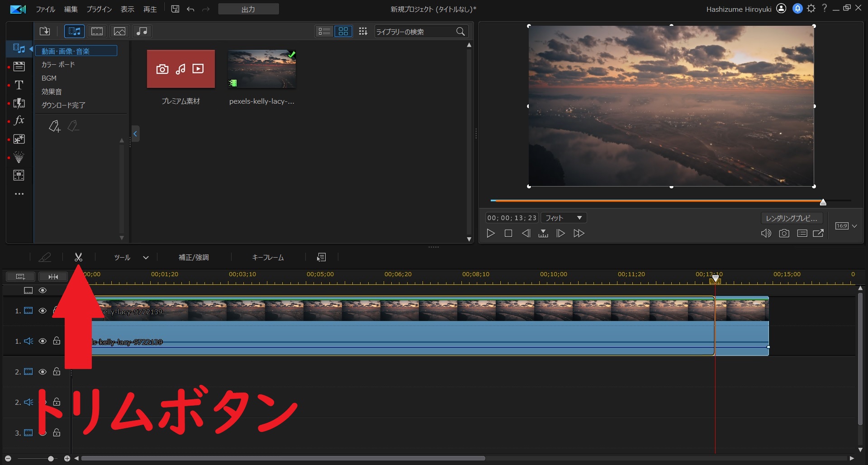
Task: Show audio-only media filter
Action: click(x=142, y=31)
